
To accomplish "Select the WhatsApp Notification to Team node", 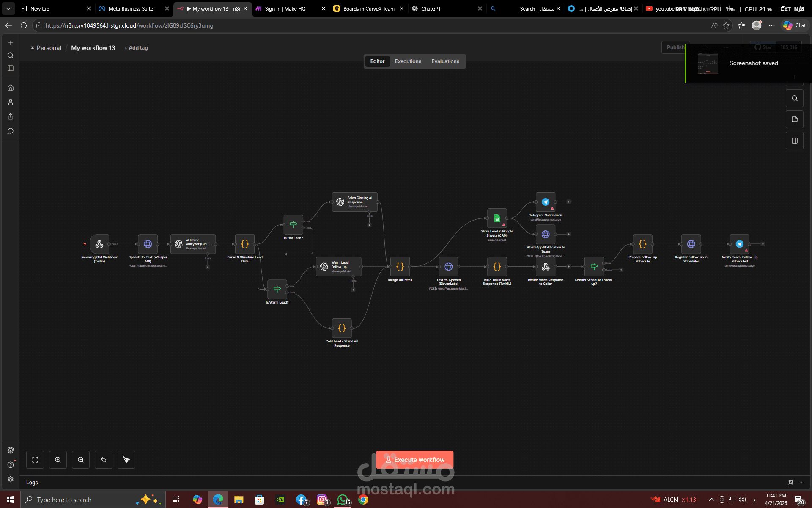I will click(x=546, y=234).
